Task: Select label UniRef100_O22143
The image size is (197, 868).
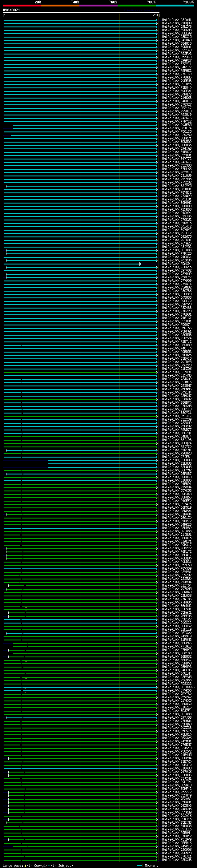Action: (176, 50)
